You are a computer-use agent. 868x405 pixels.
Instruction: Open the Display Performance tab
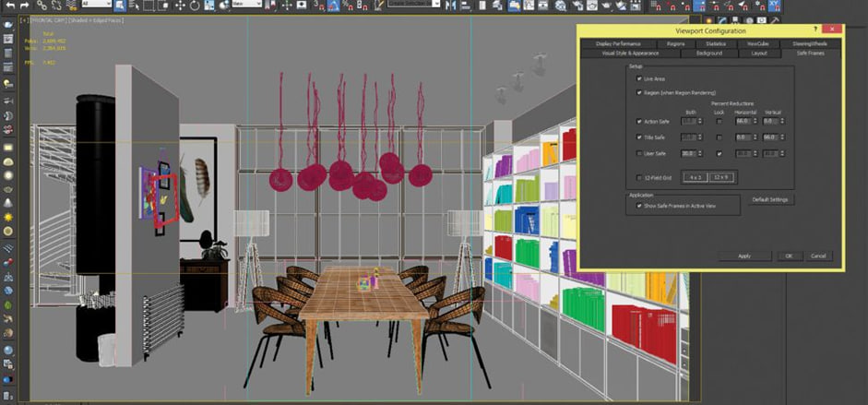coord(617,43)
